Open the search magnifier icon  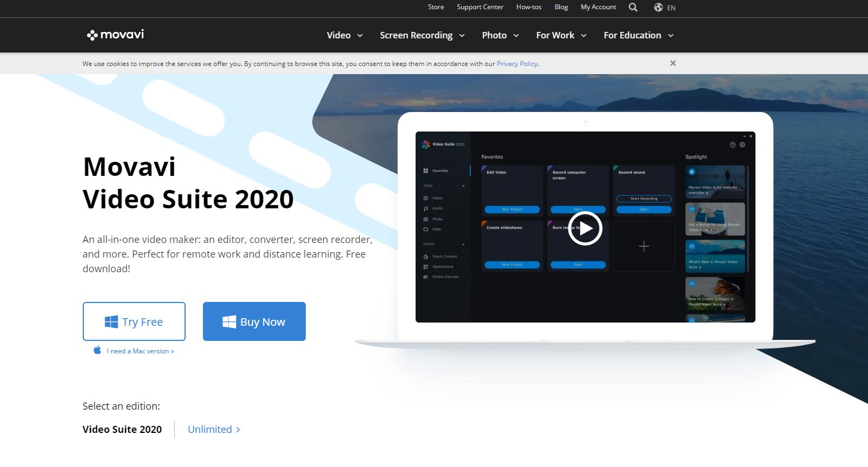coord(633,8)
